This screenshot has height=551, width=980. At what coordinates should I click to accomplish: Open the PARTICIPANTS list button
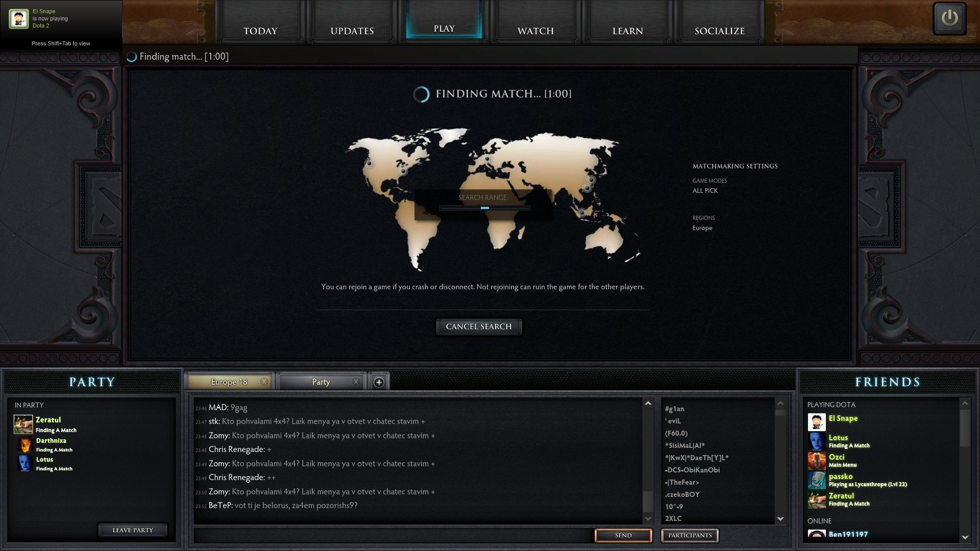(x=690, y=535)
